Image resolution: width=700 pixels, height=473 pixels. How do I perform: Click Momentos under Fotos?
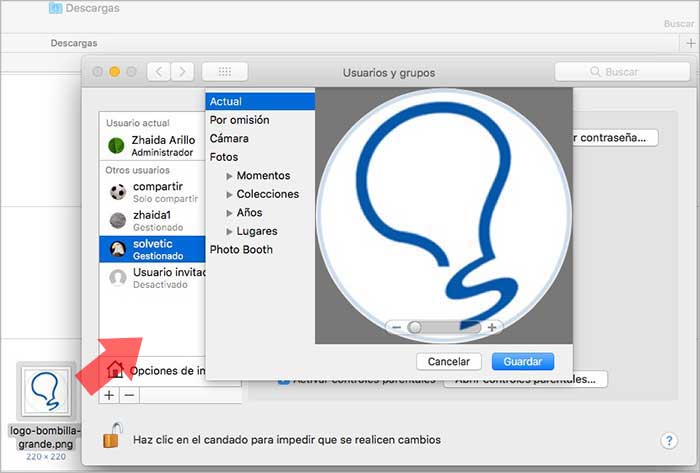263,176
